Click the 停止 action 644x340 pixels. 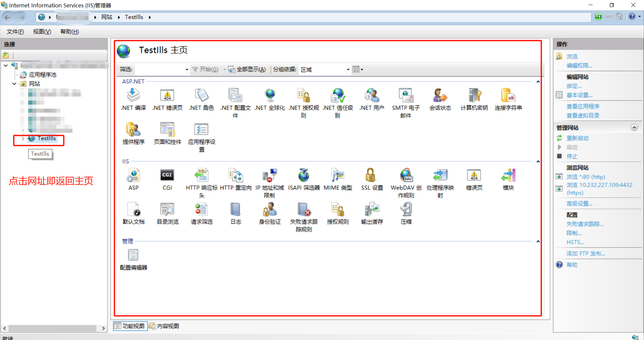click(572, 156)
